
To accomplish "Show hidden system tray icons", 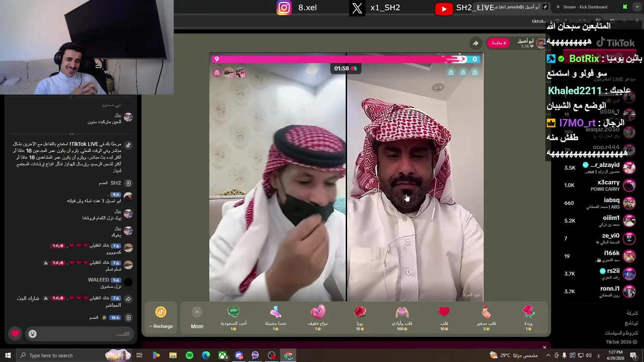I will 548,355.
